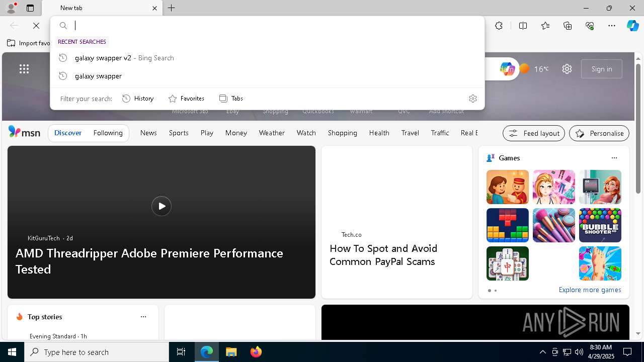Click the taskbar search box
Screen dimensions: 644x362
97,352
